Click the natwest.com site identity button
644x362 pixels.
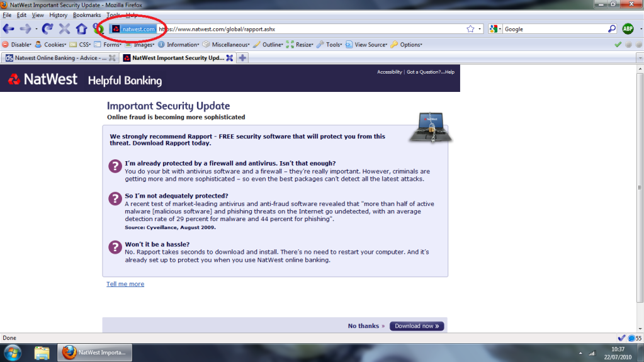tap(133, 29)
